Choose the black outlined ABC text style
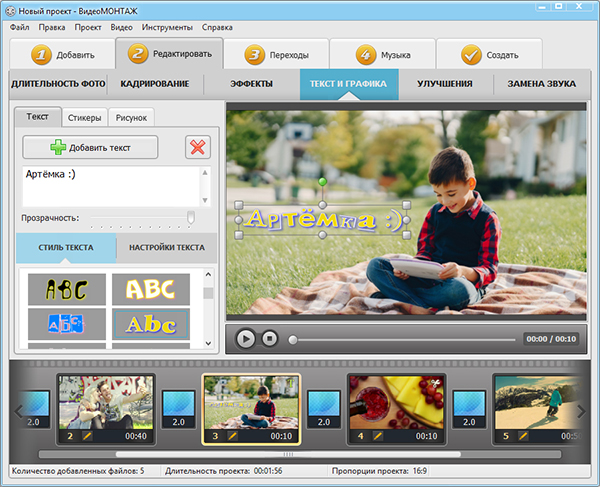The height and width of the screenshot is (487, 600). point(67,289)
